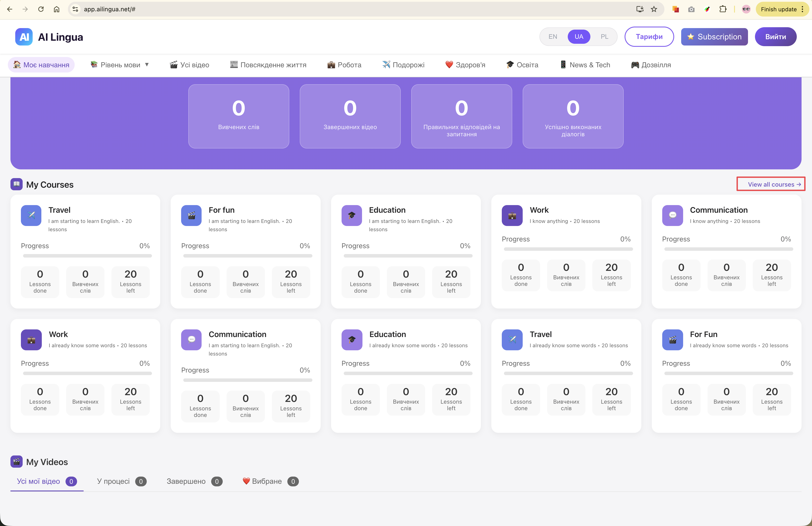This screenshot has height=526, width=812.
Task: Open the Усі відео menu item
Action: [x=190, y=65]
